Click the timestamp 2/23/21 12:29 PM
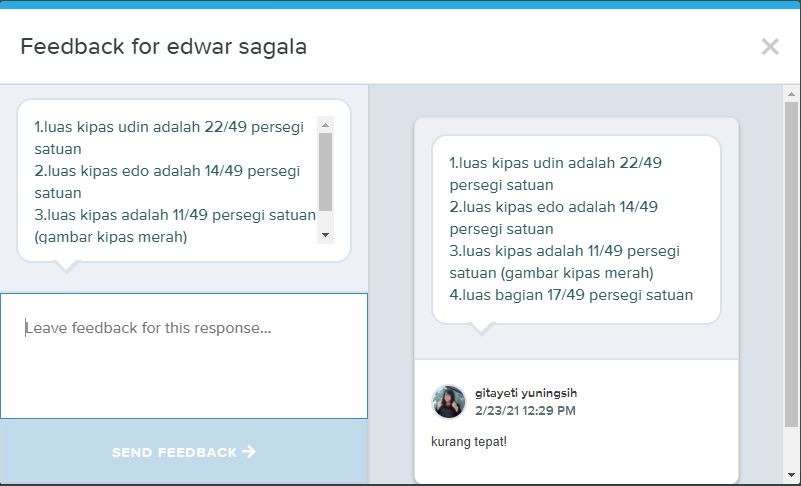Image resolution: width=801 pixels, height=486 pixels. [x=525, y=410]
